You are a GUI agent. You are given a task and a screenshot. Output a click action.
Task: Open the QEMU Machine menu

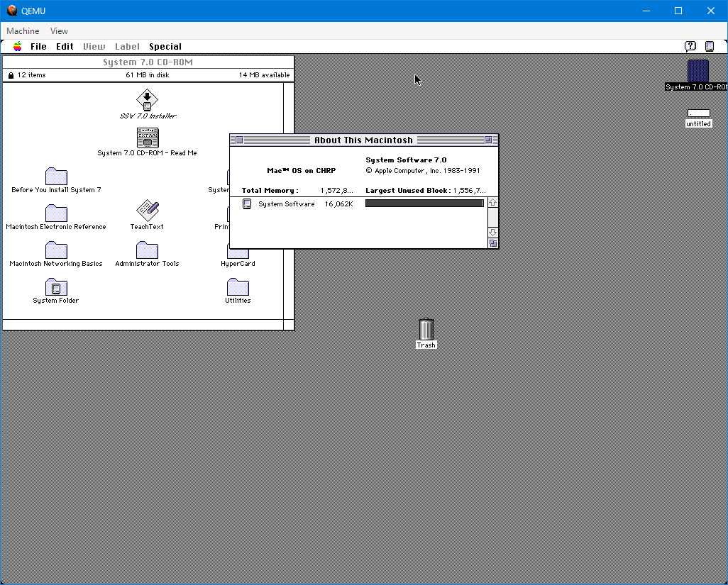tap(23, 31)
